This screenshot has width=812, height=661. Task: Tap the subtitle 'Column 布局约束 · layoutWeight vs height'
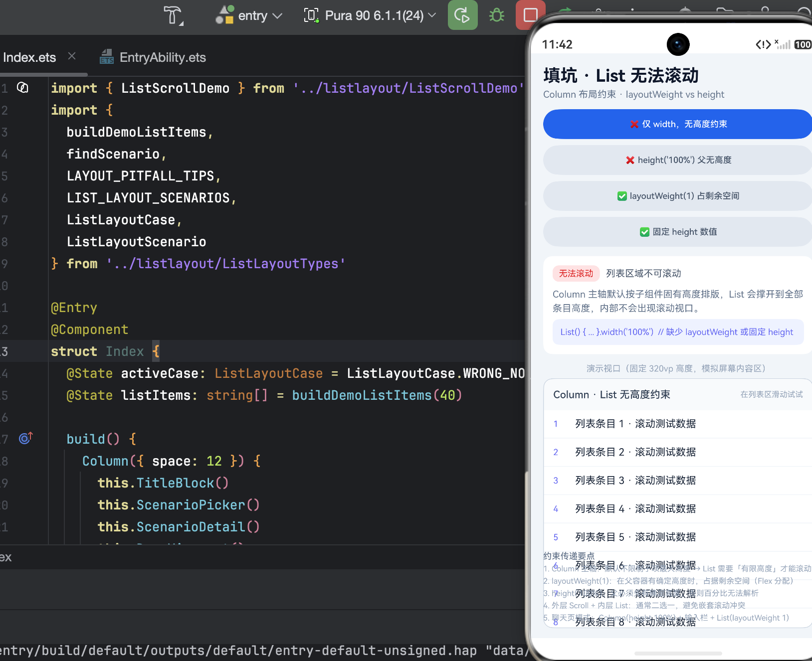click(633, 94)
